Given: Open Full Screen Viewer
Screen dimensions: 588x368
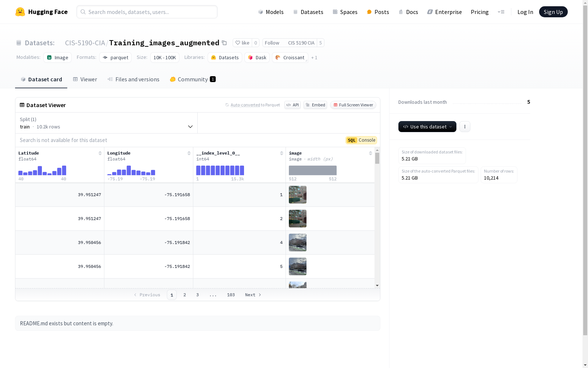Looking at the screenshot, I should [x=353, y=105].
